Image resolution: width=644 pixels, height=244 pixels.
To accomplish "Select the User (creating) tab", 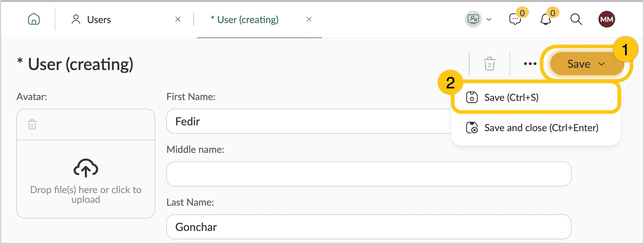I will tap(244, 19).
